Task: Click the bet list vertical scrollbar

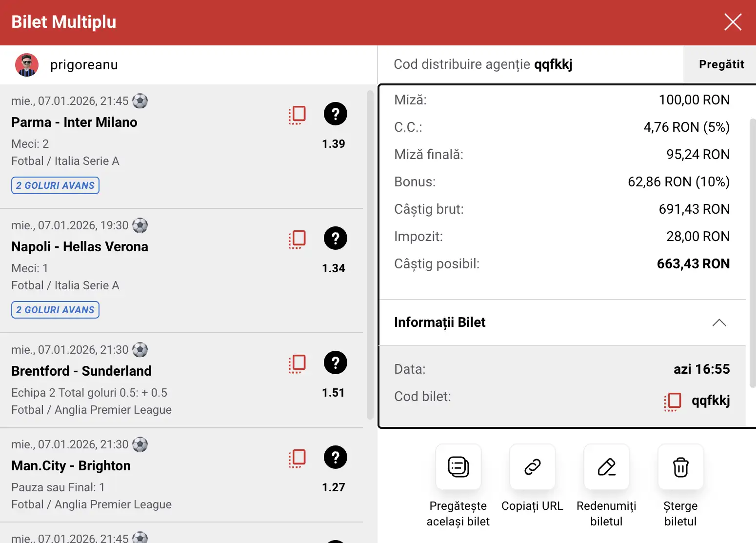Action: point(370,254)
